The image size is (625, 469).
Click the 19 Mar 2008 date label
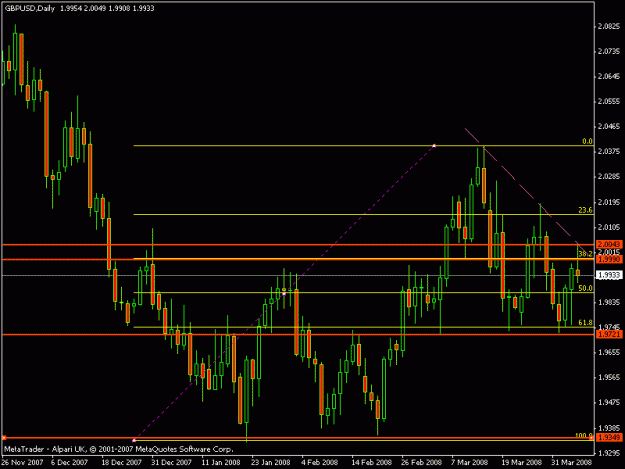(x=522, y=462)
